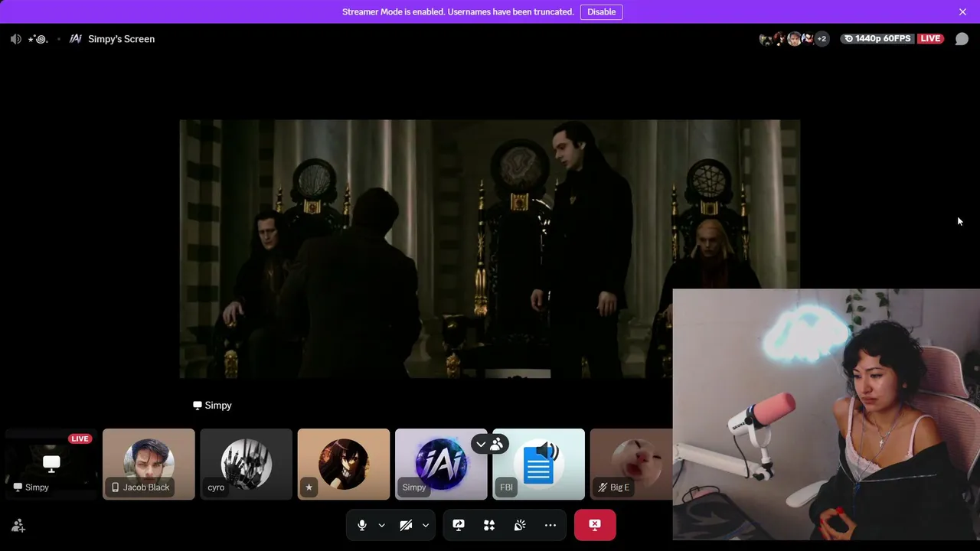
Task: Turn on the camera
Action: [406, 525]
